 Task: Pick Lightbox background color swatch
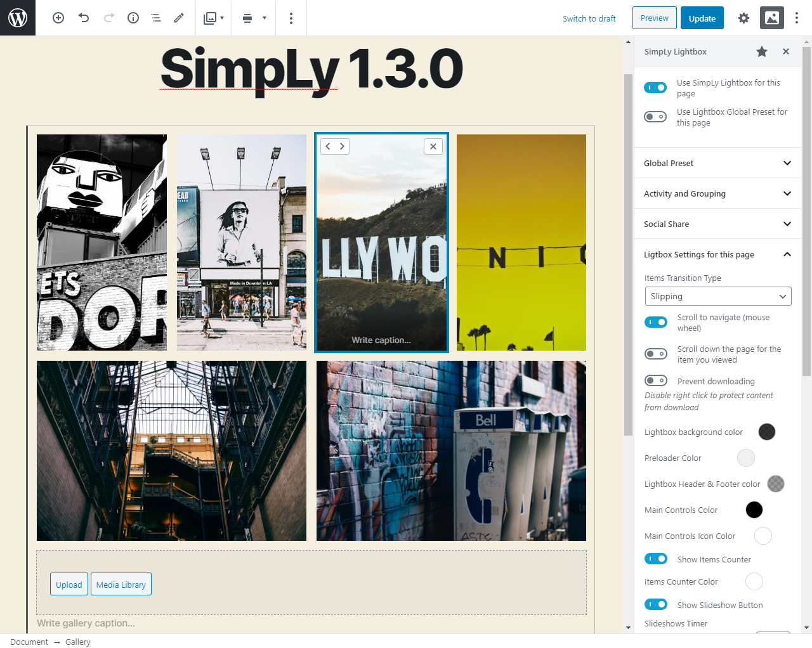[x=767, y=432]
